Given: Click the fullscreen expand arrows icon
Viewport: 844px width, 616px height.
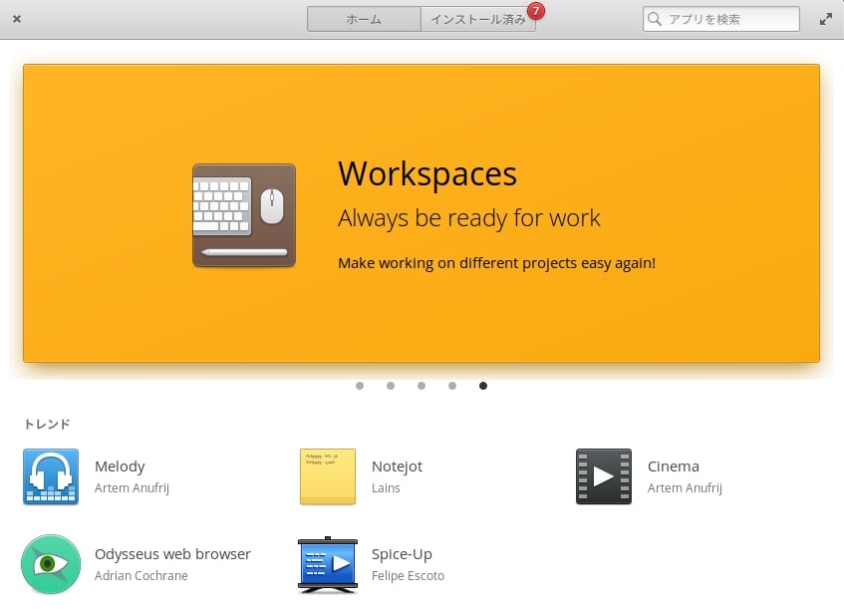Looking at the screenshot, I should pos(825,19).
